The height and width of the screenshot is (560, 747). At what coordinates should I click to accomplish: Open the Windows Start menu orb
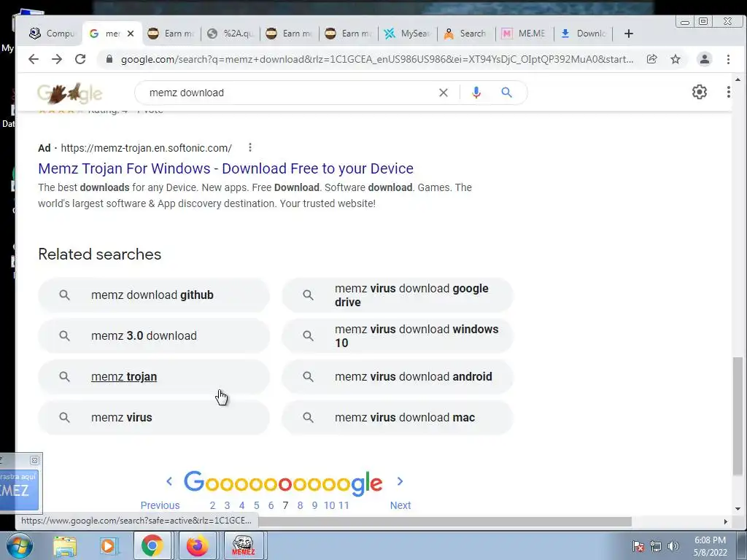coord(20,545)
